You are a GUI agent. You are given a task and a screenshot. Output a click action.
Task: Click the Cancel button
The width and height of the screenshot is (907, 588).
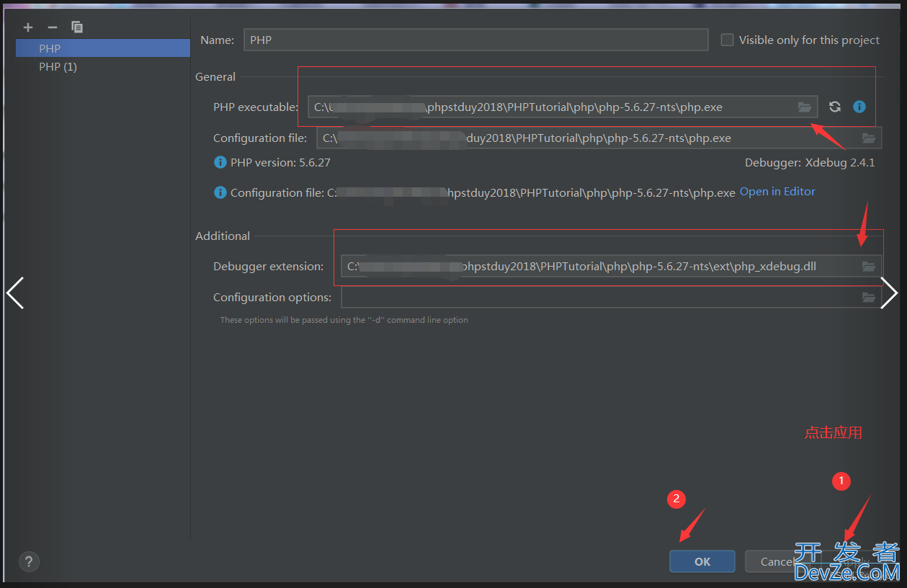click(777, 561)
